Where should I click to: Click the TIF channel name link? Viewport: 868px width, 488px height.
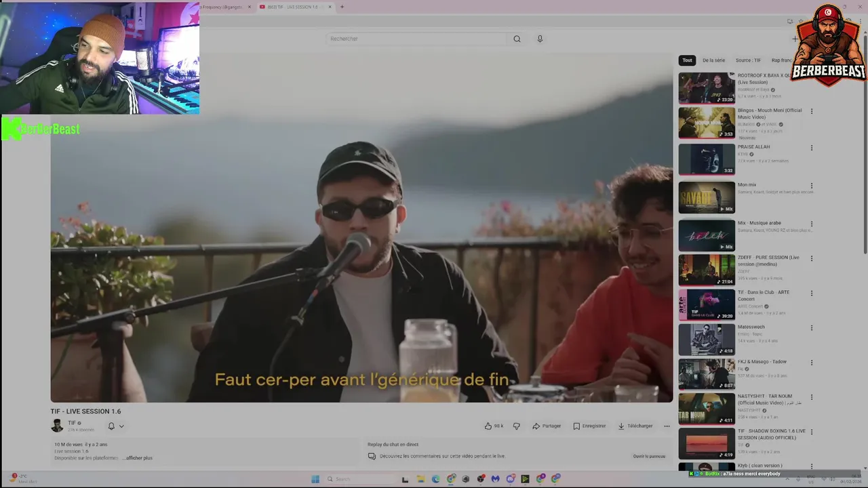[x=71, y=423]
